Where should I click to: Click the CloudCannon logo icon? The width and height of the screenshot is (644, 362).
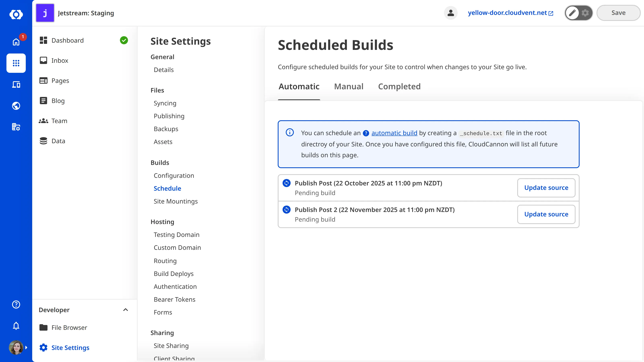coord(16,14)
